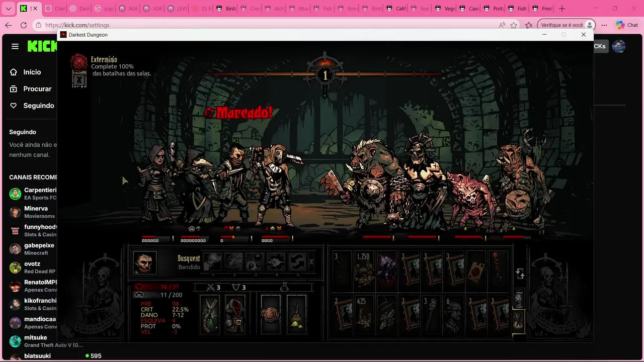The width and height of the screenshot is (644, 362).
Task: Open the Copilot Chat button
Action: click(x=627, y=25)
